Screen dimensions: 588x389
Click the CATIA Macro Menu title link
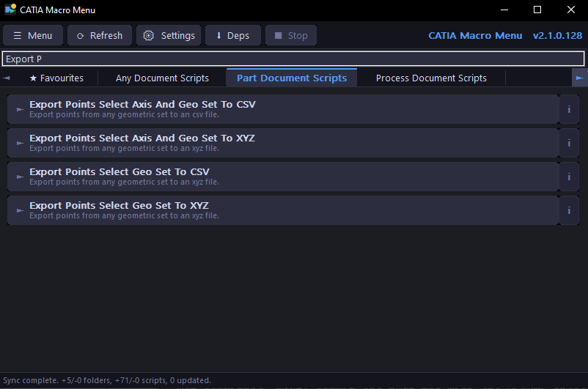475,36
